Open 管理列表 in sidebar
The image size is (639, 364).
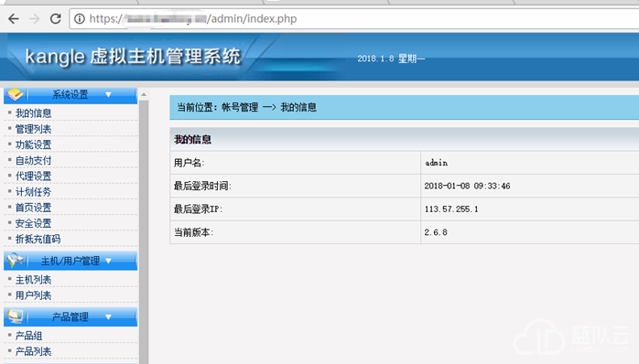34,129
